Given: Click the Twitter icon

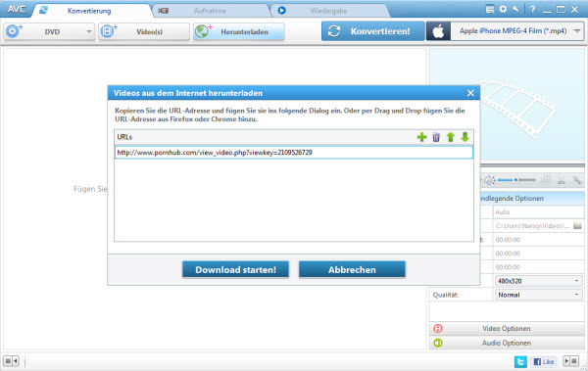Looking at the screenshot, I should (x=520, y=361).
